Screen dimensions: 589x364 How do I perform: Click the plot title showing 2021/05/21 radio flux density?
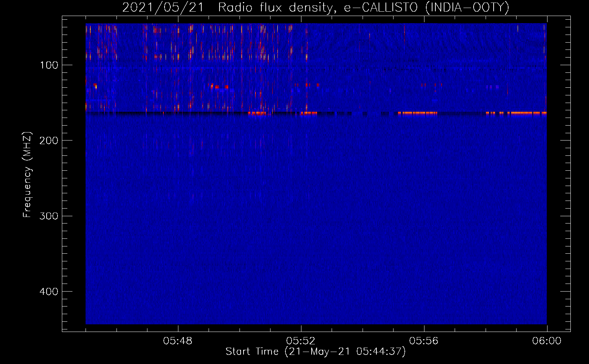(x=316, y=7)
